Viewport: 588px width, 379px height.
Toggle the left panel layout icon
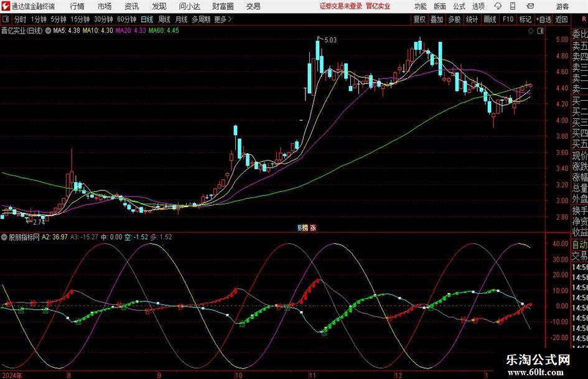[5, 19]
